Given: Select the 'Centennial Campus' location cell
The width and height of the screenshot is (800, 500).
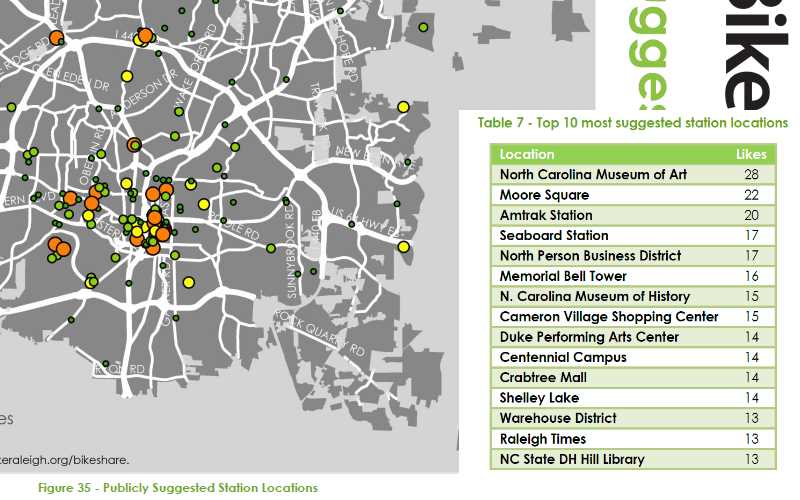Looking at the screenshot, I should (563, 357).
